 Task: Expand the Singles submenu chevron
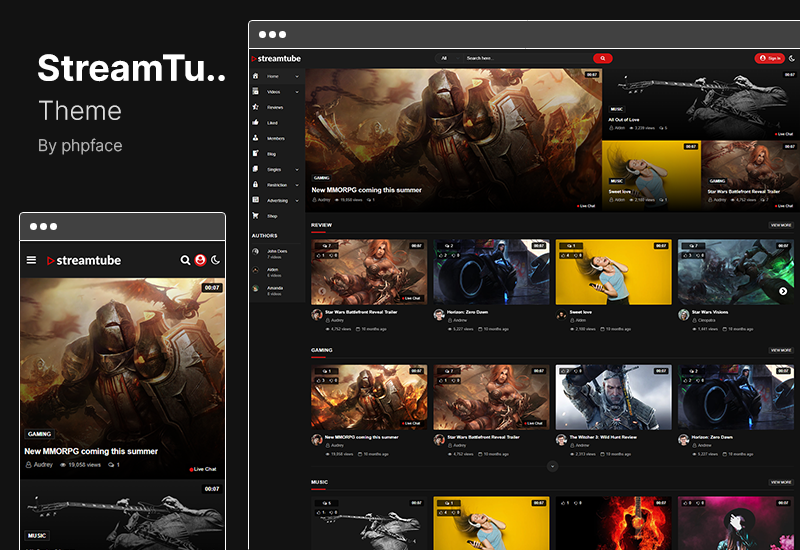coord(297,169)
